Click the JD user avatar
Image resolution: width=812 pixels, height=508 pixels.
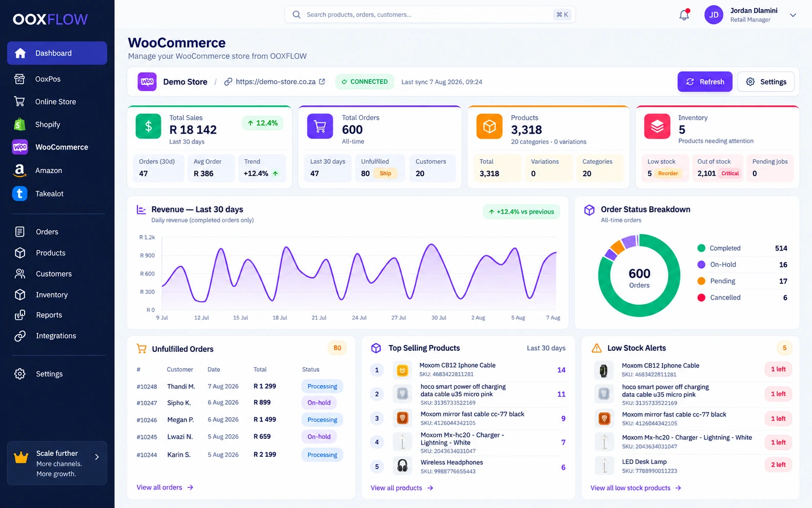pos(714,15)
